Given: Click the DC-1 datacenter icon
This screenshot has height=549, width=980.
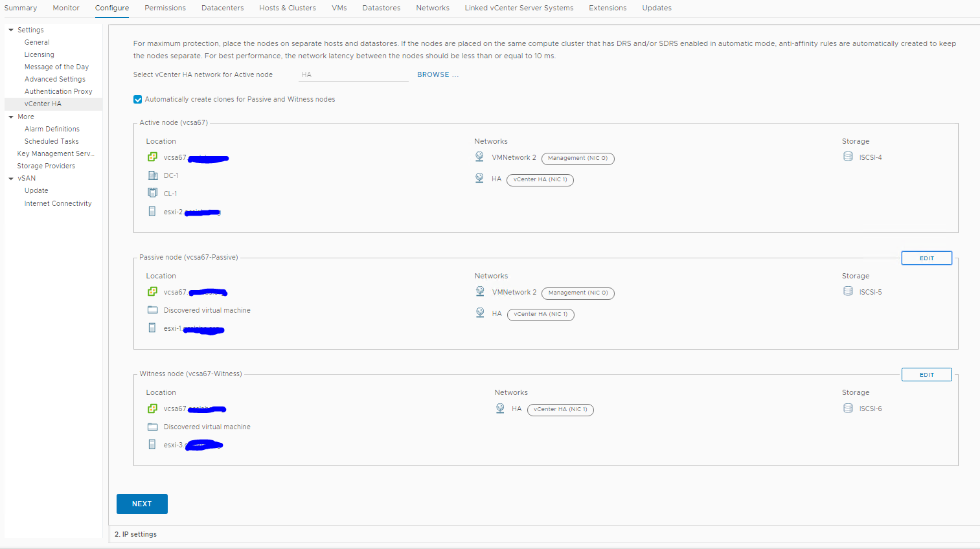Looking at the screenshot, I should click(x=152, y=175).
